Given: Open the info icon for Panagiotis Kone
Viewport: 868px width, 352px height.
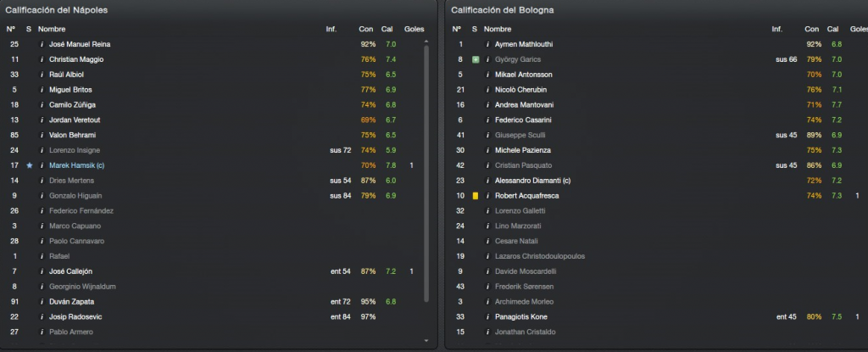Looking at the screenshot, I should coord(487,317).
